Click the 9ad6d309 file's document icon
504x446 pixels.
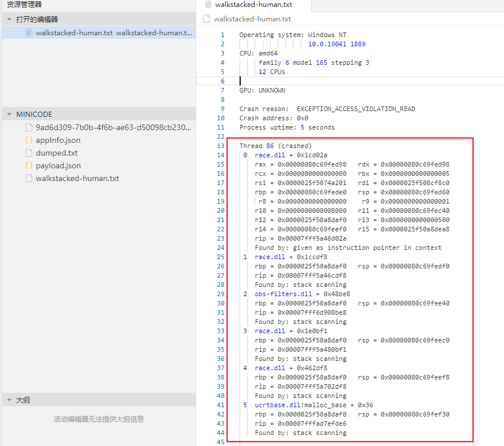point(28,127)
